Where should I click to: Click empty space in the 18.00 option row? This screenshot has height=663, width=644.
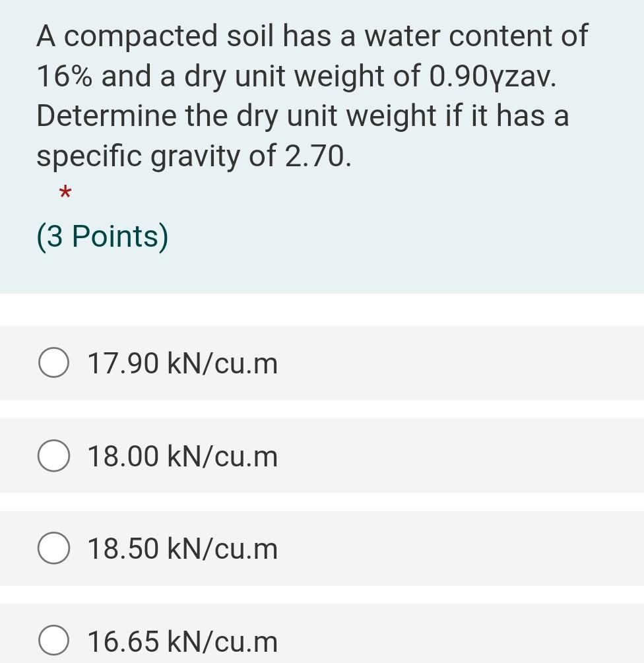[462, 457]
